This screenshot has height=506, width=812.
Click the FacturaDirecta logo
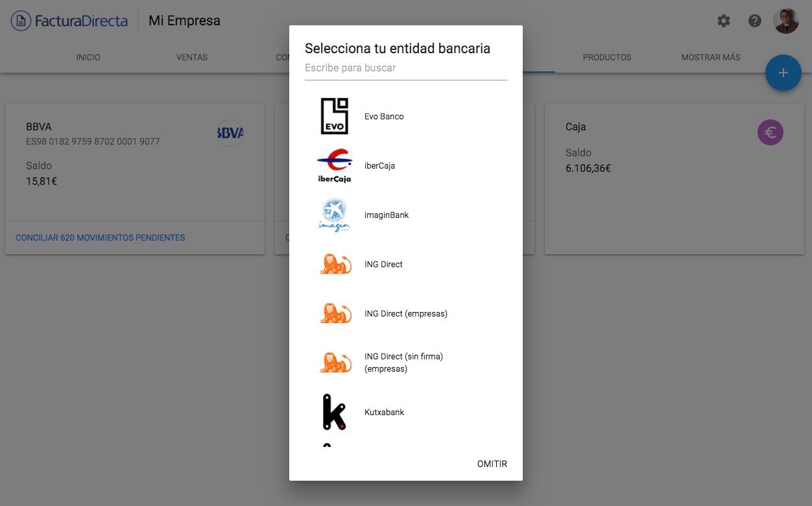(x=69, y=21)
